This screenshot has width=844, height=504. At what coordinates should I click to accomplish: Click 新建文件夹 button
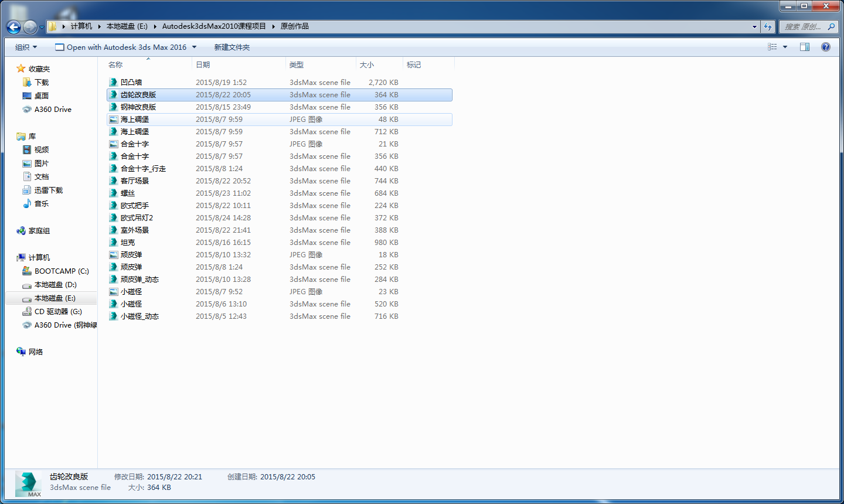(x=232, y=47)
